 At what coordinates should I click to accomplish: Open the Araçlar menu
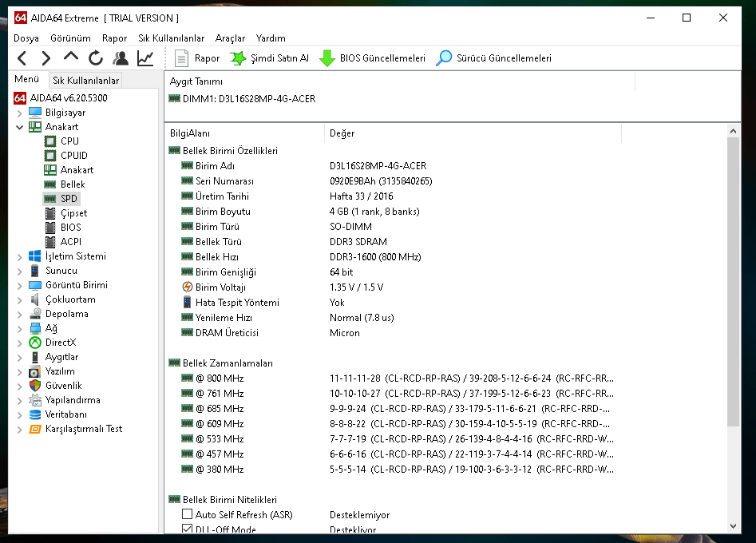[x=230, y=38]
